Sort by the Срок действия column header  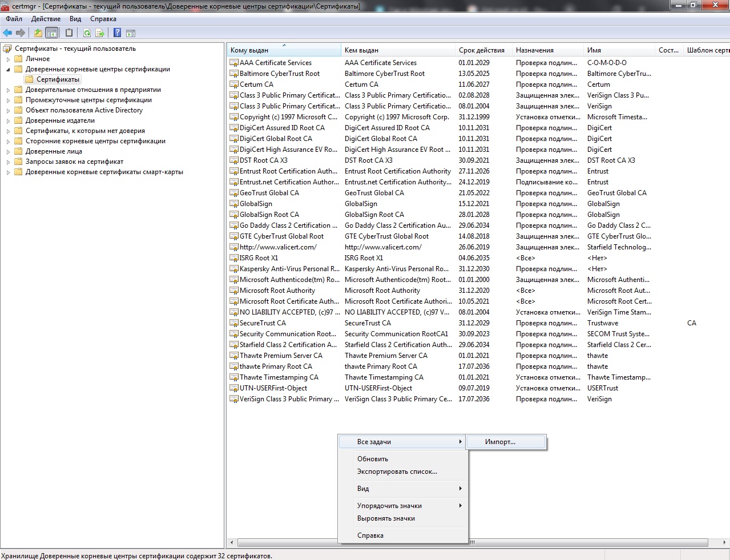481,50
